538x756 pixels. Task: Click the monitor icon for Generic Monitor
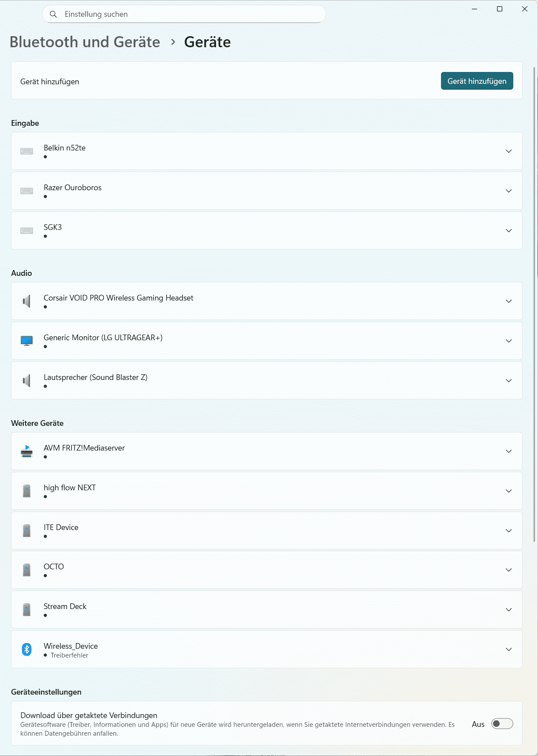27,341
